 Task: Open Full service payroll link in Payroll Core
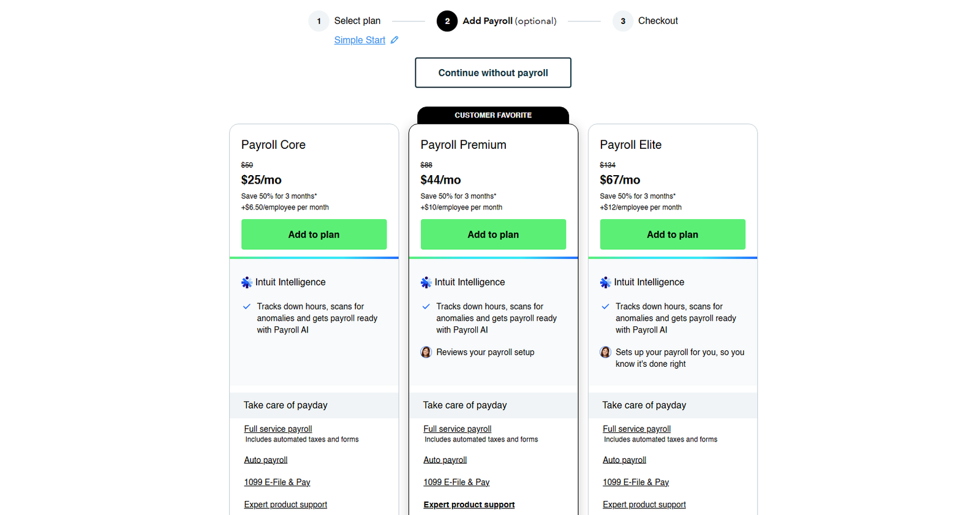[278, 429]
